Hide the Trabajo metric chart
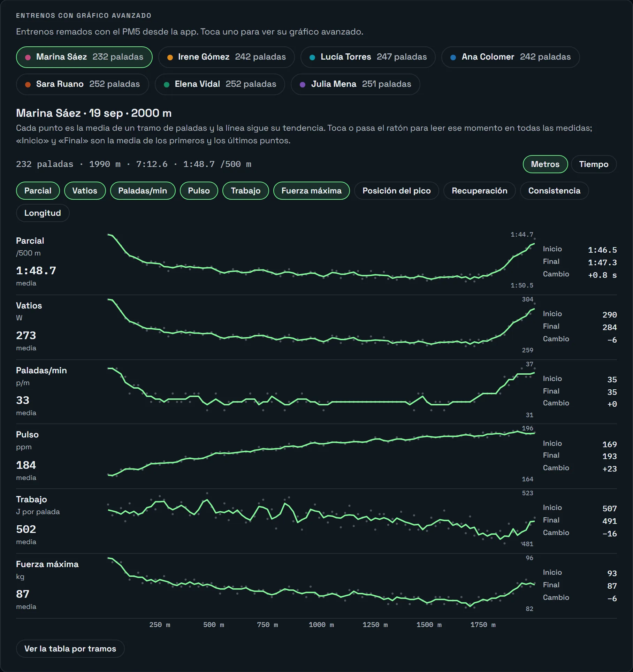 (x=245, y=191)
